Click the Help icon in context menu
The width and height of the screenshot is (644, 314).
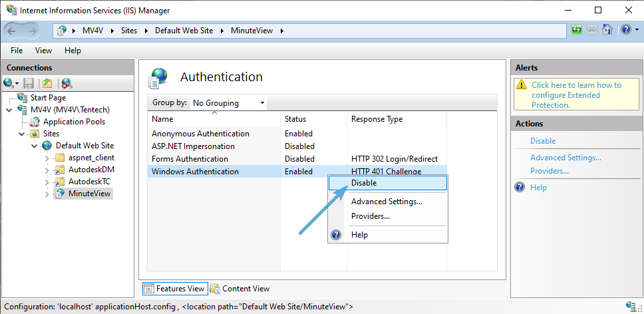[336, 235]
